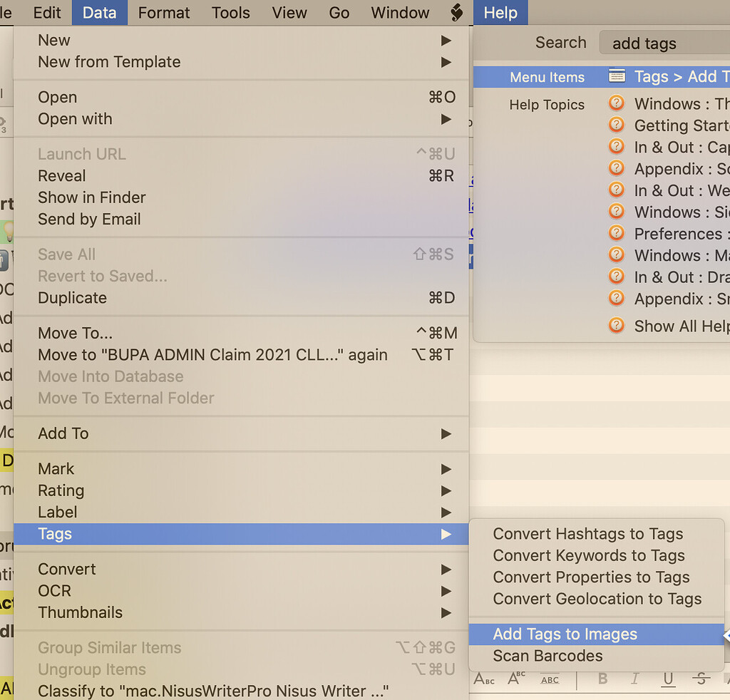The height and width of the screenshot is (700, 730).
Task: Click the question-mark icon beside Show All Help
Action: click(616, 326)
